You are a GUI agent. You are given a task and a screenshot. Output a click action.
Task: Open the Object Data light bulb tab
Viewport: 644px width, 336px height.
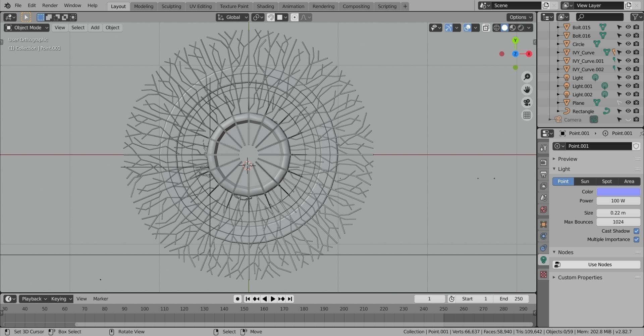click(x=543, y=259)
